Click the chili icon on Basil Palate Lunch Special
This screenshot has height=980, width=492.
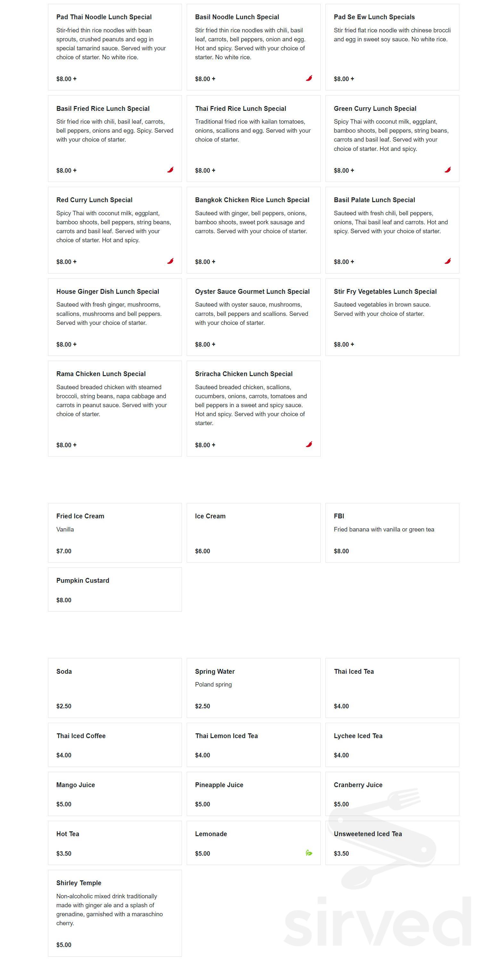(x=447, y=261)
